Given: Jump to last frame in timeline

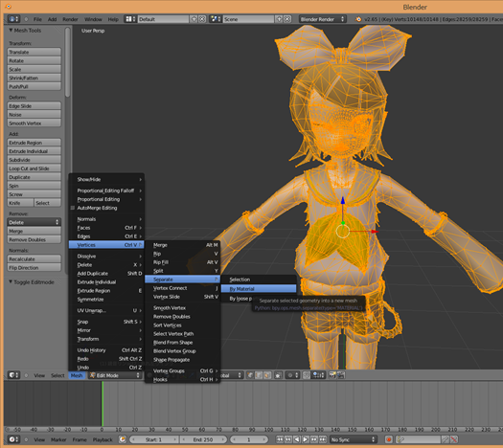Looking at the screenshot, I should pos(322,439).
